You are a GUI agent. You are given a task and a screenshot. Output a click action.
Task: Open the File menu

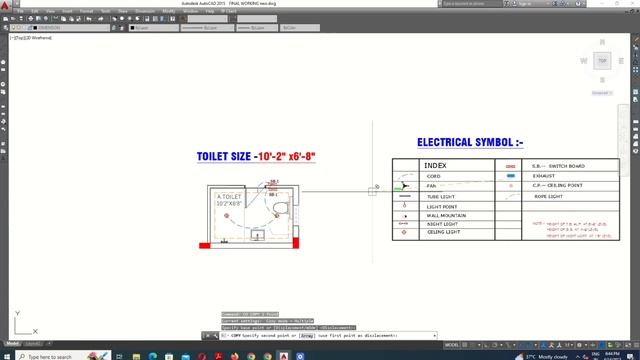click(20, 11)
